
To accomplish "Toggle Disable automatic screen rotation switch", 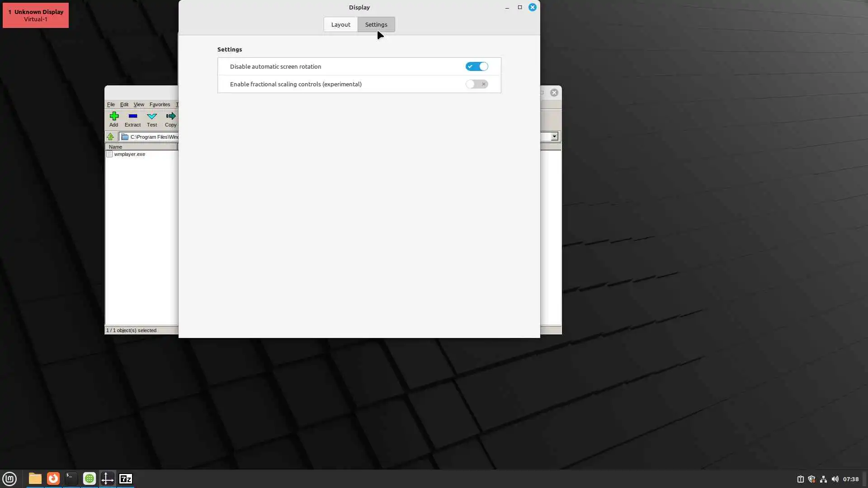I will coord(476,66).
